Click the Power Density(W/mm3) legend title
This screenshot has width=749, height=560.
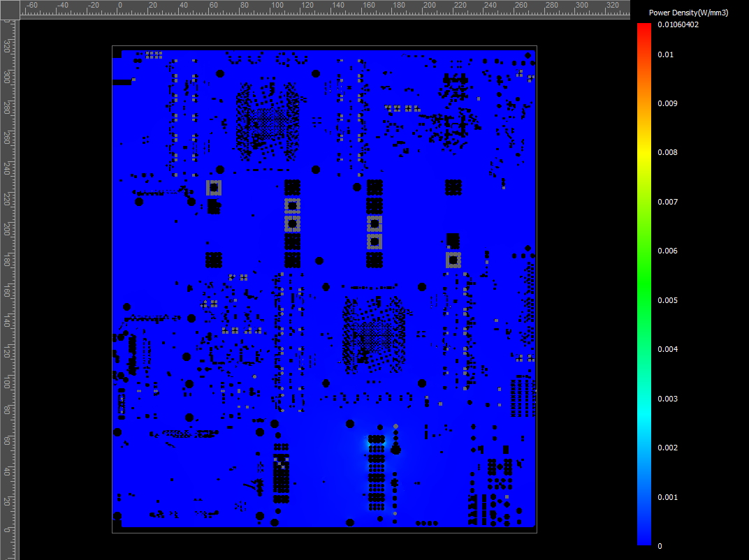coord(688,13)
